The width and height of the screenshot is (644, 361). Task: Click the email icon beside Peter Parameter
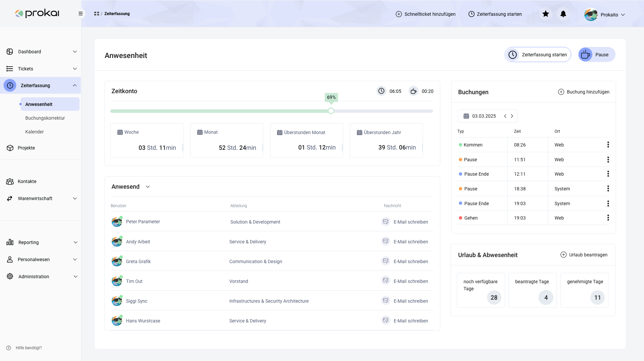pyautogui.click(x=386, y=222)
